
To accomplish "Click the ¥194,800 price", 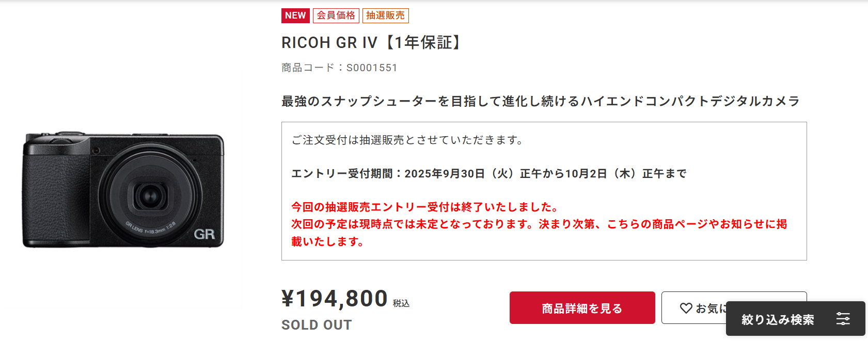I will pyautogui.click(x=335, y=298).
